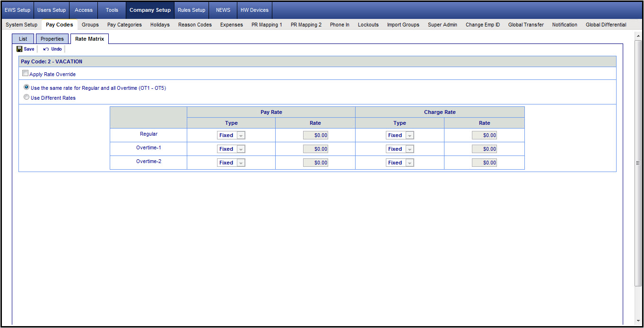
Task: Switch to the Properties tab
Action: tap(52, 39)
